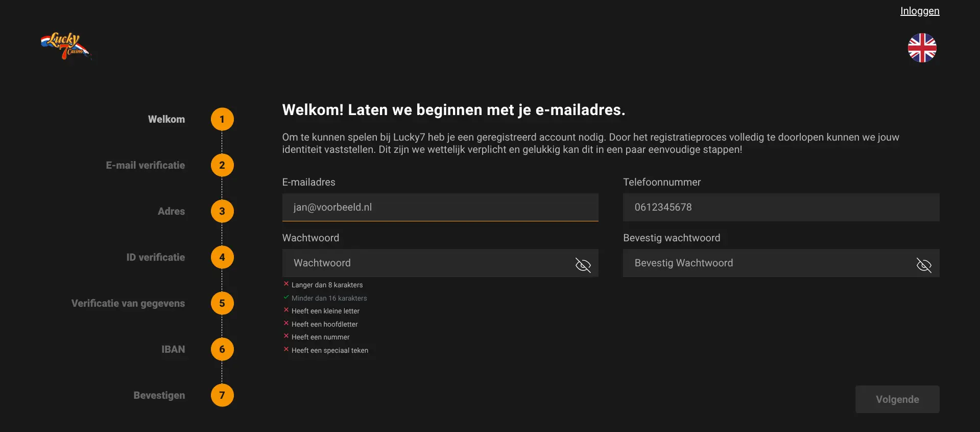Switch language via the UK flag icon
The width and height of the screenshot is (980, 432).
pyautogui.click(x=922, y=48)
